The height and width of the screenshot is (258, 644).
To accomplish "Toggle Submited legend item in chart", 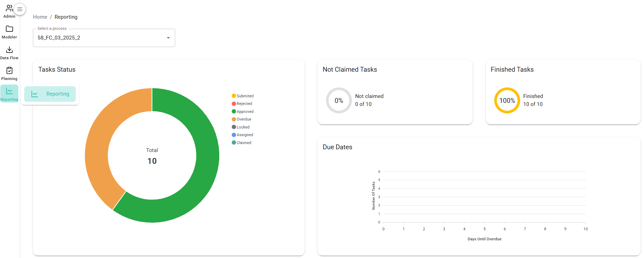I will (x=243, y=96).
